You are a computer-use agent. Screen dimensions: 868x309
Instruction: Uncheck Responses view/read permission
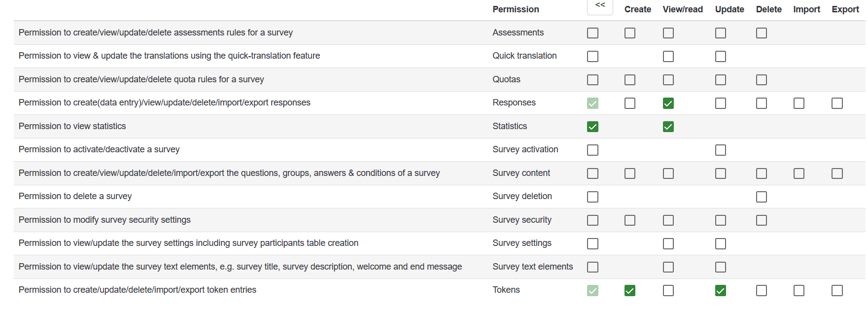tap(668, 103)
